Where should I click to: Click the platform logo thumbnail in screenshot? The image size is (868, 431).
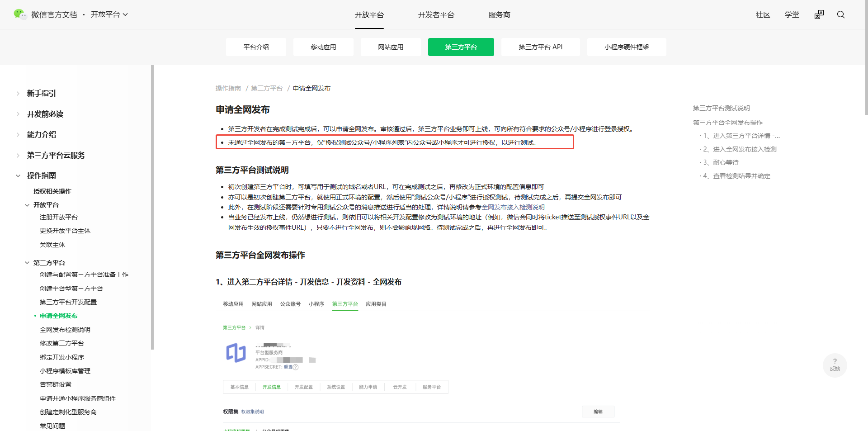[236, 353]
